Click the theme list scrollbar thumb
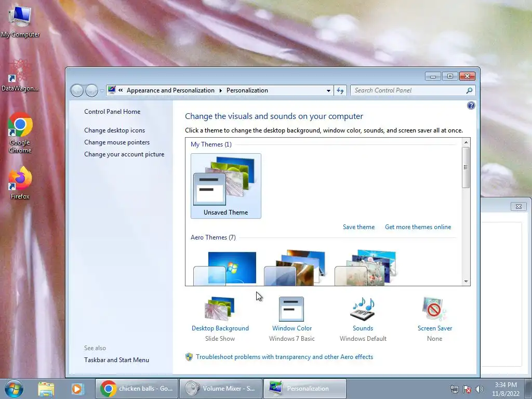532x399 pixels. (x=465, y=167)
